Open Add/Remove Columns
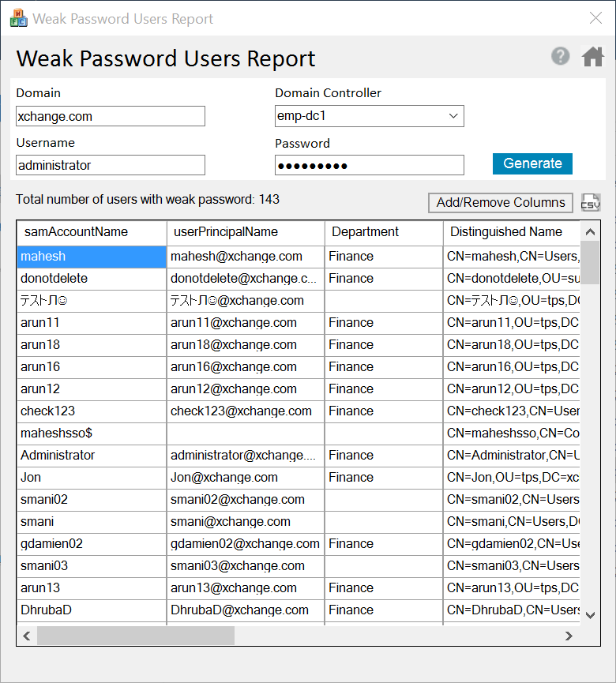Screen dimensions: 616x683 [x=500, y=203]
